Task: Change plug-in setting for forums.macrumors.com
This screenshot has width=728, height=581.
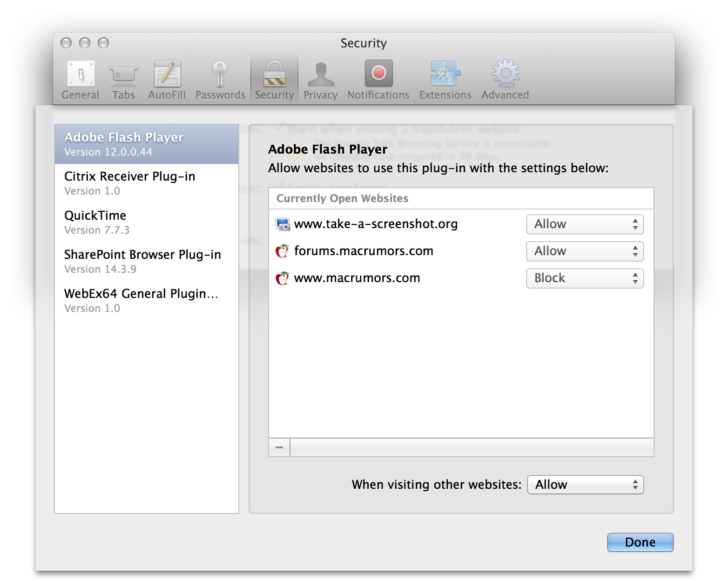Action: click(x=585, y=251)
